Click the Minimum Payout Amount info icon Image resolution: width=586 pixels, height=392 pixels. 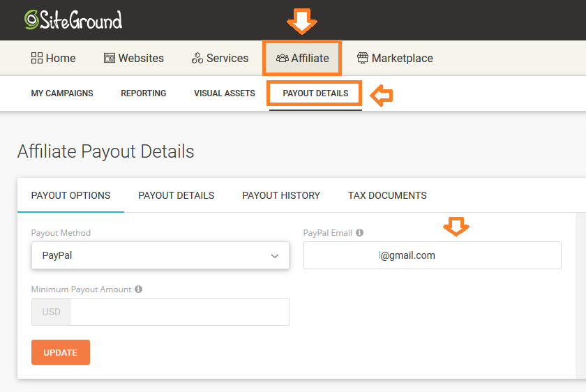[139, 289]
